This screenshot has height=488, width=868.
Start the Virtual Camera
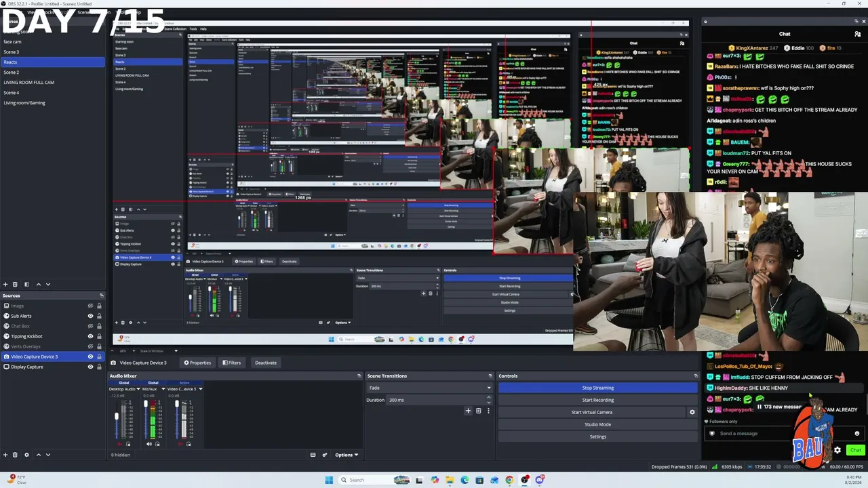591,412
